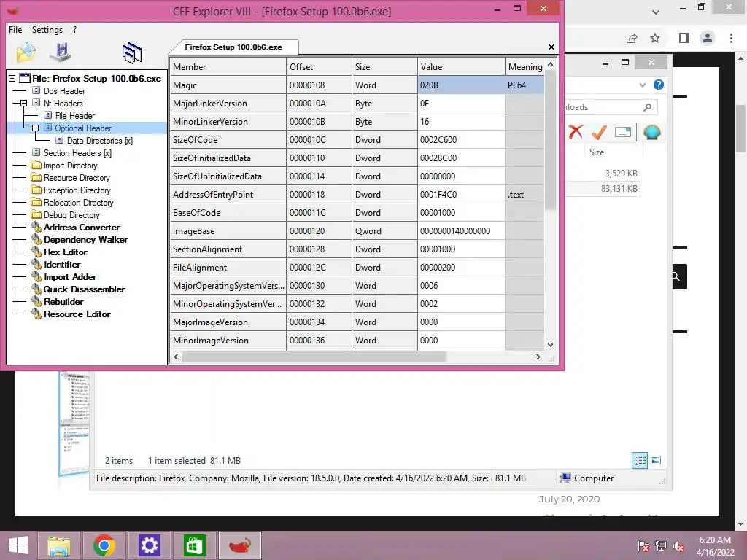
Task: Select the FileAlignment member cell
Action: coord(228,268)
